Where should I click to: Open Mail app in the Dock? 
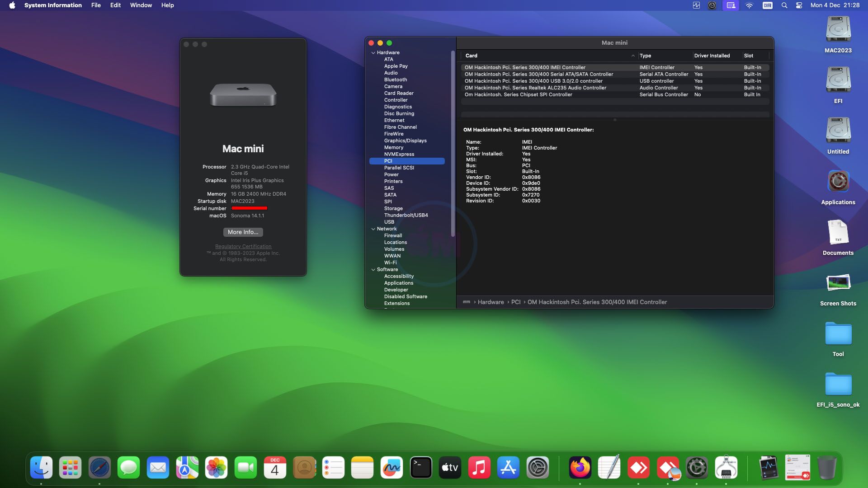click(x=158, y=468)
